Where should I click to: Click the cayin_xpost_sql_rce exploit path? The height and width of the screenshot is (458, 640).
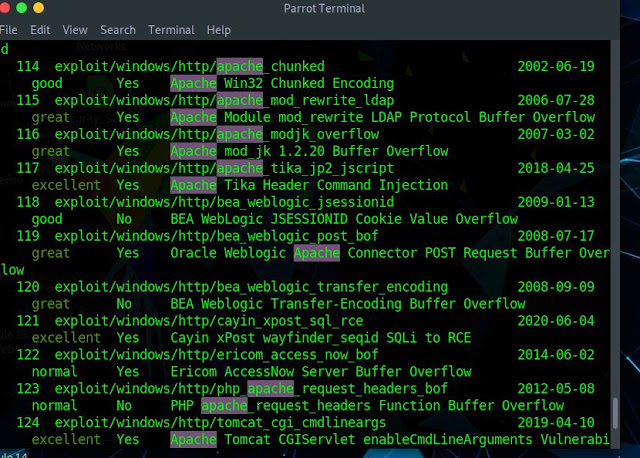point(209,320)
